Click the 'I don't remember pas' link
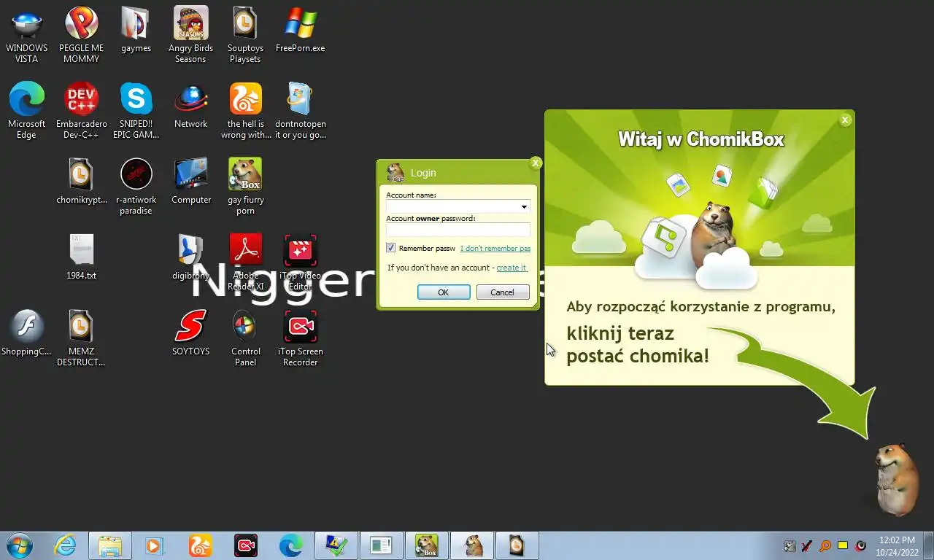 495,249
